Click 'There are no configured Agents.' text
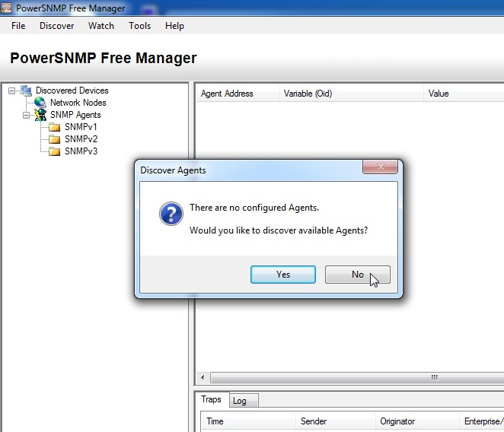Screen dimensions: 504x432 coord(254,208)
